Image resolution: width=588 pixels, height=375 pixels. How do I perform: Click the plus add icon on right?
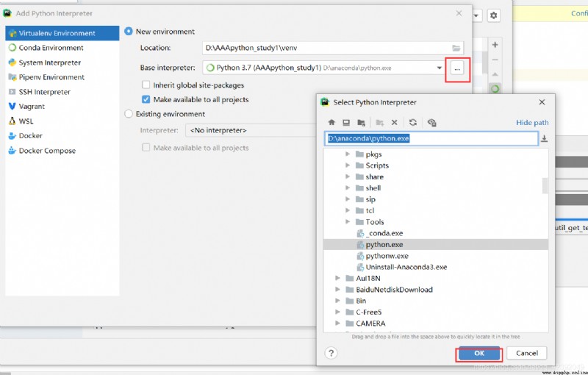495,45
